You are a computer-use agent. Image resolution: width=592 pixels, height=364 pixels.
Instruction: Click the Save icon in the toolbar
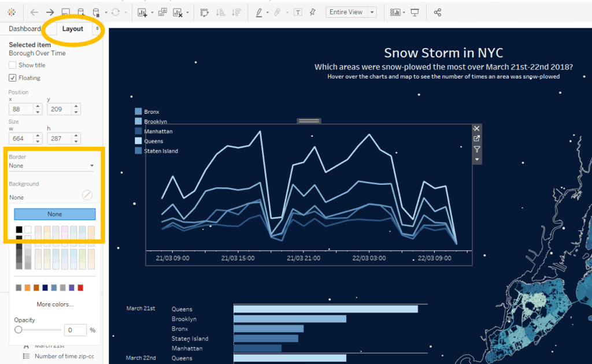click(x=66, y=12)
